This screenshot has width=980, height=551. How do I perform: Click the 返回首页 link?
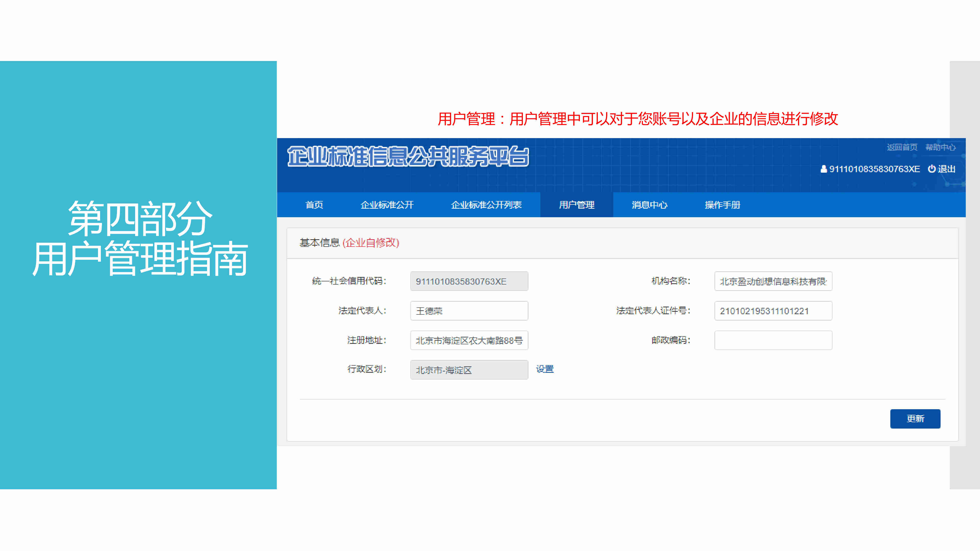(x=902, y=147)
